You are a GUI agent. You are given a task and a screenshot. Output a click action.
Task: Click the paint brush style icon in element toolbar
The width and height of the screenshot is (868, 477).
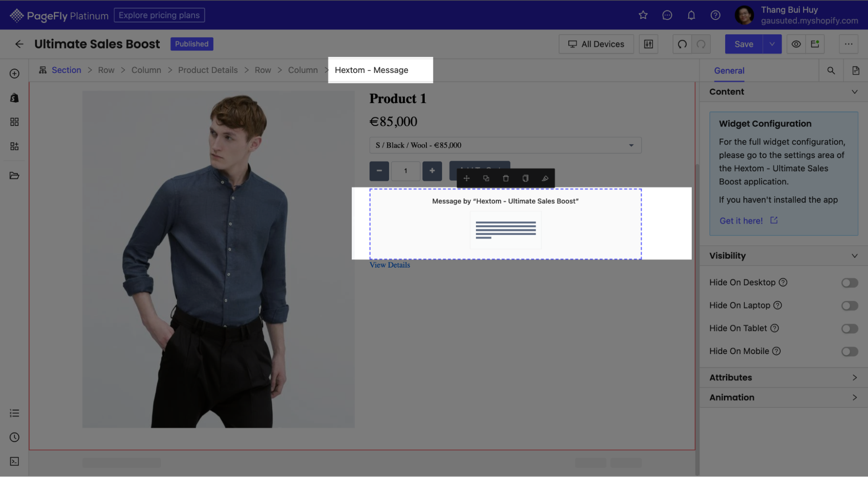pos(545,178)
